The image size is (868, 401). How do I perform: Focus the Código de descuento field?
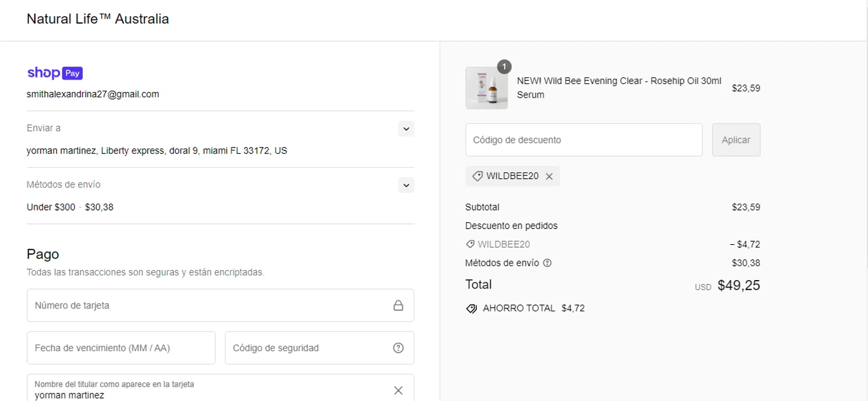pos(583,140)
